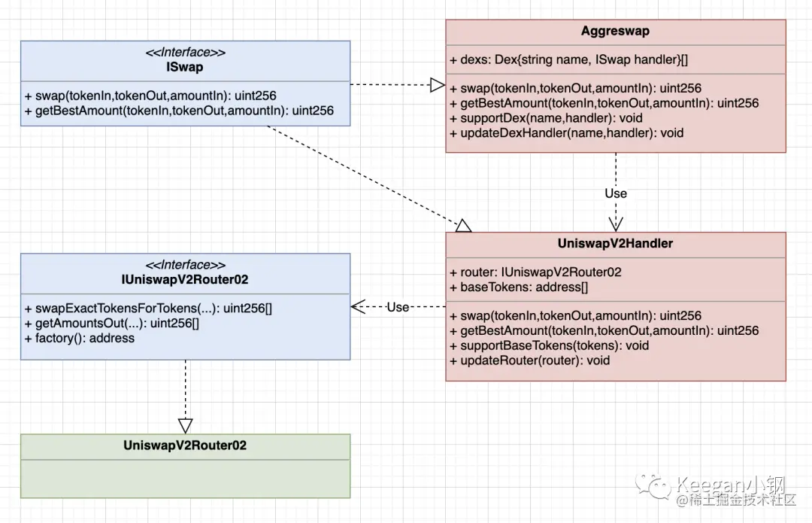Viewport: 812px width, 523px height.
Task: Click the router: IUniswapV2Router02 attribute
Action: [x=535, y=272]
